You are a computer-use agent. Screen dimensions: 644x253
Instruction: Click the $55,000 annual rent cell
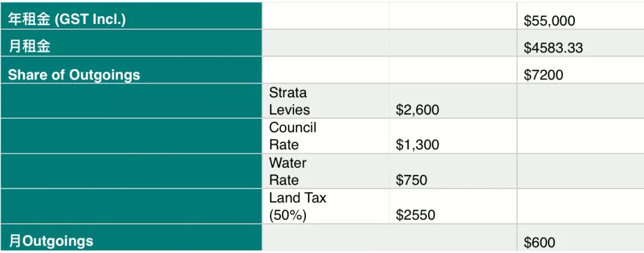tap(580, 16)
